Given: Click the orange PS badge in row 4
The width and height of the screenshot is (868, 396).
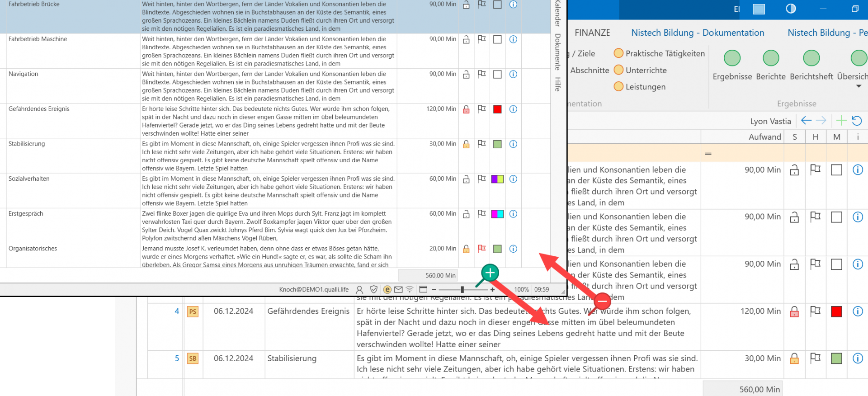Looking at the screenshot, I should (x=193, y=311).
